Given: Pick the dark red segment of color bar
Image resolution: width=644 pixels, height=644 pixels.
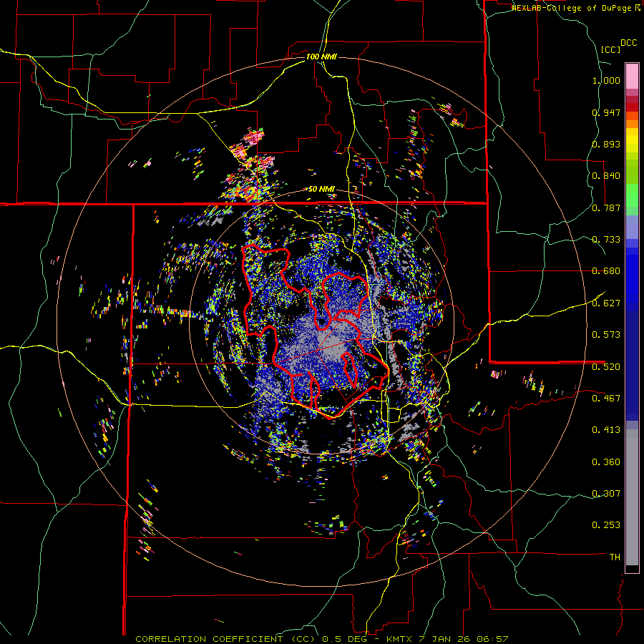Looking at the screenshot, I should click(632, 107).
